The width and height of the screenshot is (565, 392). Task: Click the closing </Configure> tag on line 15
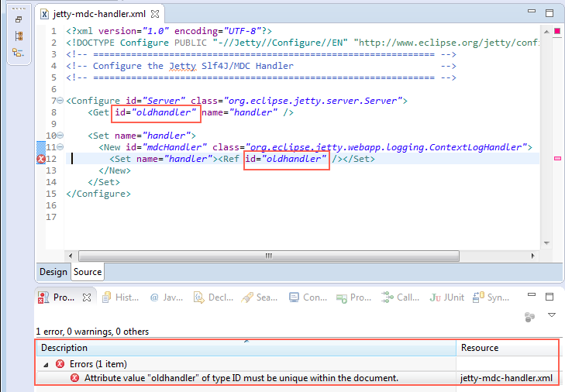pyautogui.click(x=98, y=194)
